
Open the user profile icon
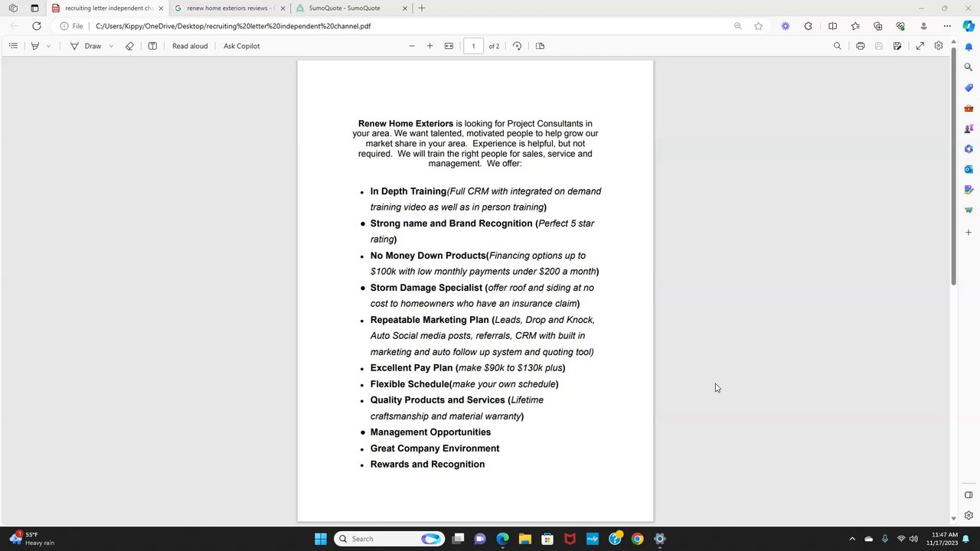(923, 26)
